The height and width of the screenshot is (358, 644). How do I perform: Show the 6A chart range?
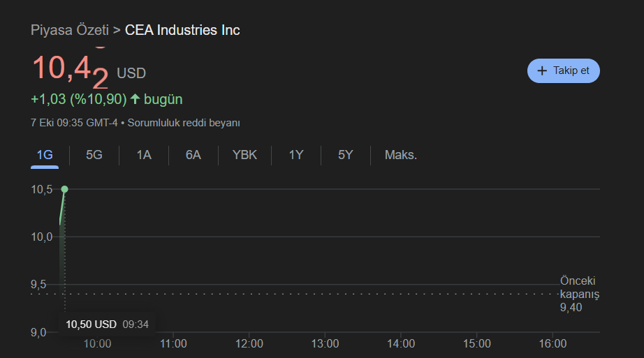[193, 155]
